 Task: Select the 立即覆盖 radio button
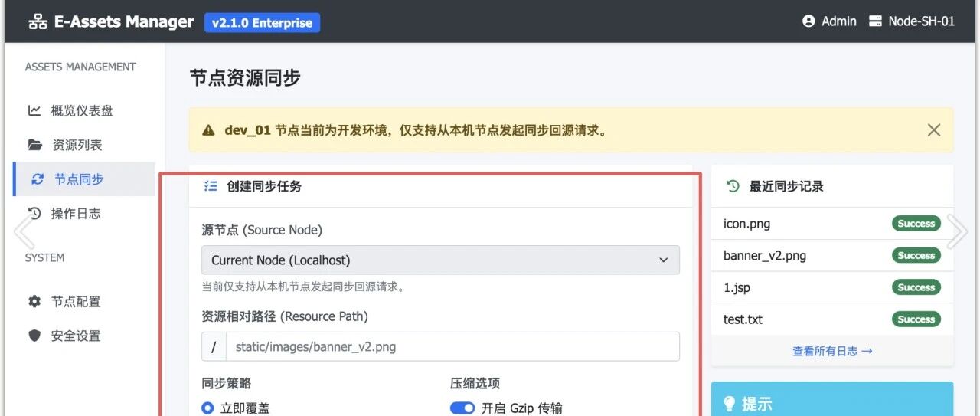point(207,408)
